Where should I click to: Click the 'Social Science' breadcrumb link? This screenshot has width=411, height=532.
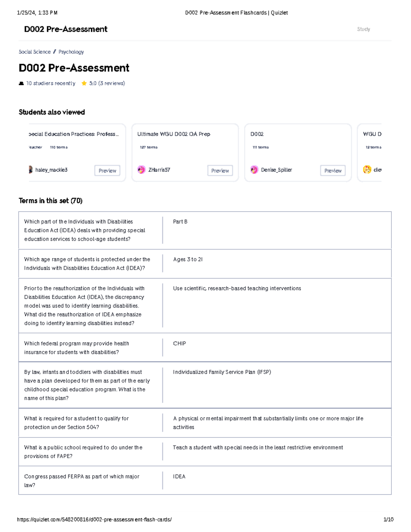(35, 52)
